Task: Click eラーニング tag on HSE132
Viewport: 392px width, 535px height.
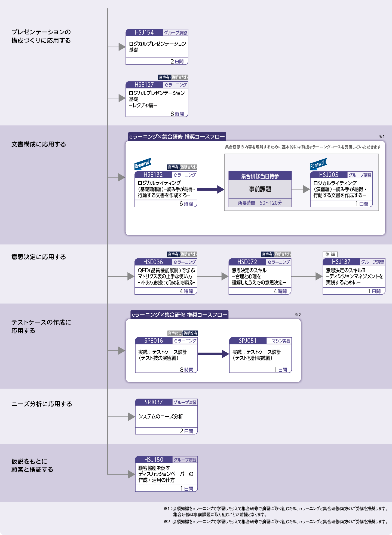Action: point(185,175)
